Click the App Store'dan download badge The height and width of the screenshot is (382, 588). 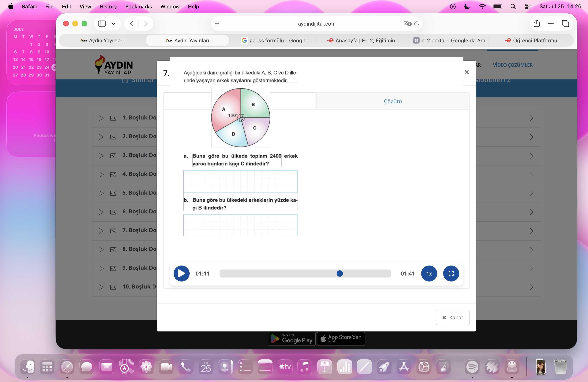point(341,339)
